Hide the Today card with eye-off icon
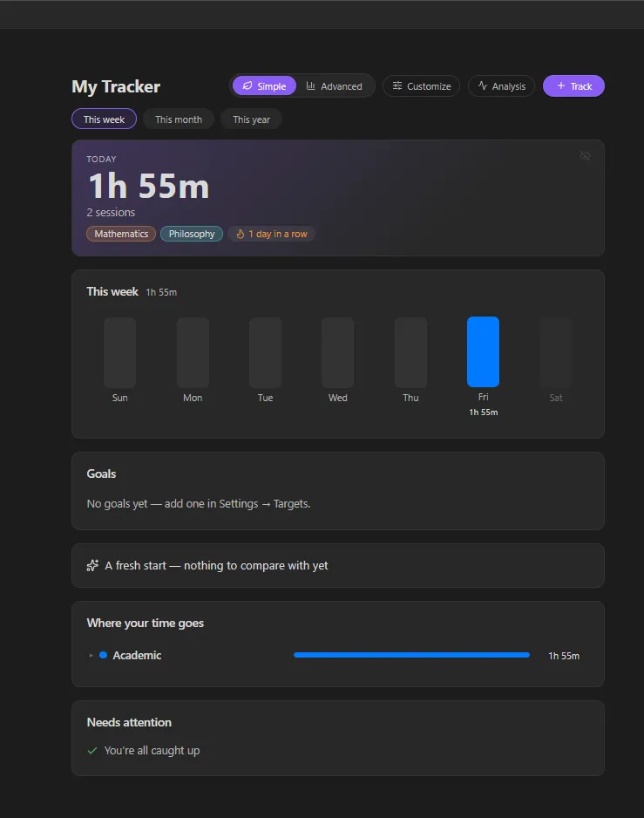 (x=585, y=156)
